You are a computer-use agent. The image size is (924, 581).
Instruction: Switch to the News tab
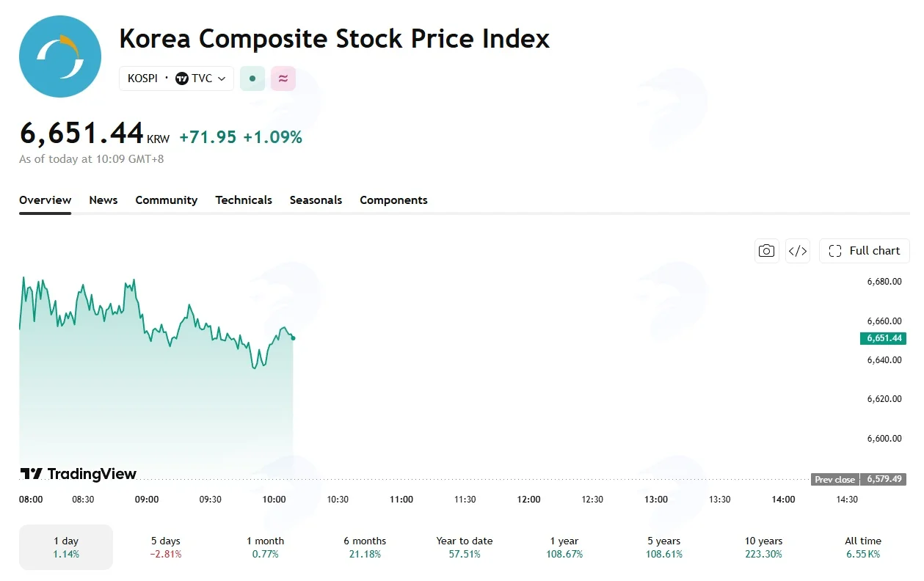[103, 200]
